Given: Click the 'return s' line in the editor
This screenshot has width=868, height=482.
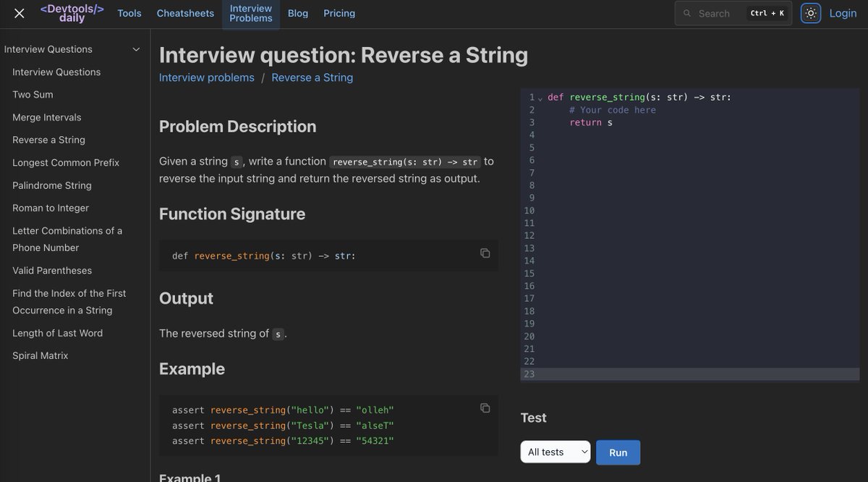Looking at the screenshot, I should click(x=591, y=122).
